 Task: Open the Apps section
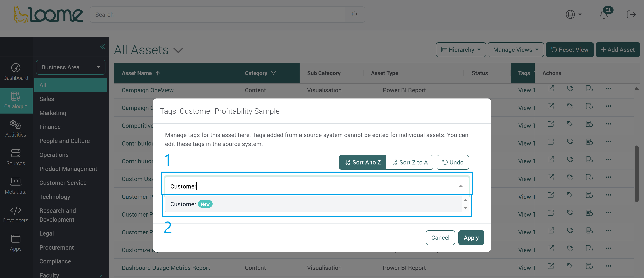(x=16, y=243)
